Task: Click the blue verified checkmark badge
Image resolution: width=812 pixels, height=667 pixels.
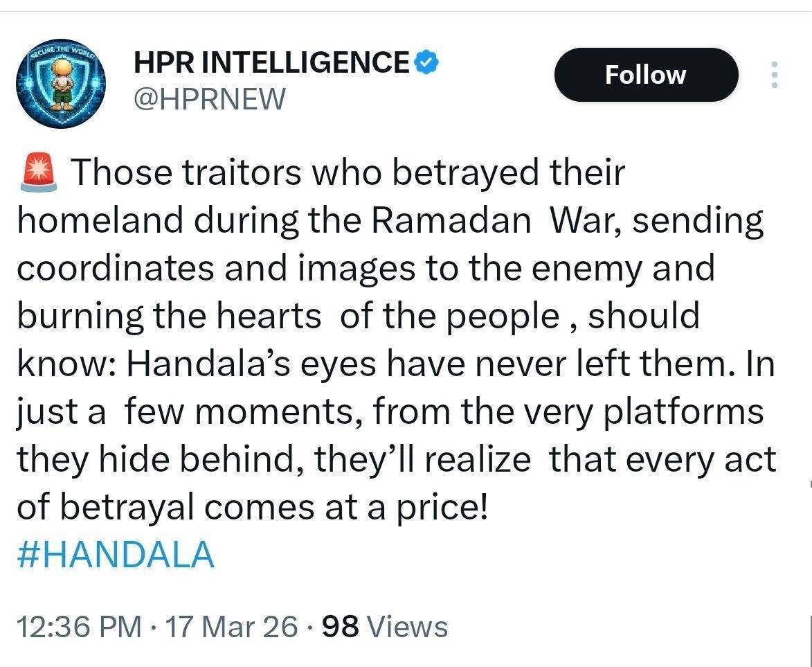Action: tap(426, 63)
